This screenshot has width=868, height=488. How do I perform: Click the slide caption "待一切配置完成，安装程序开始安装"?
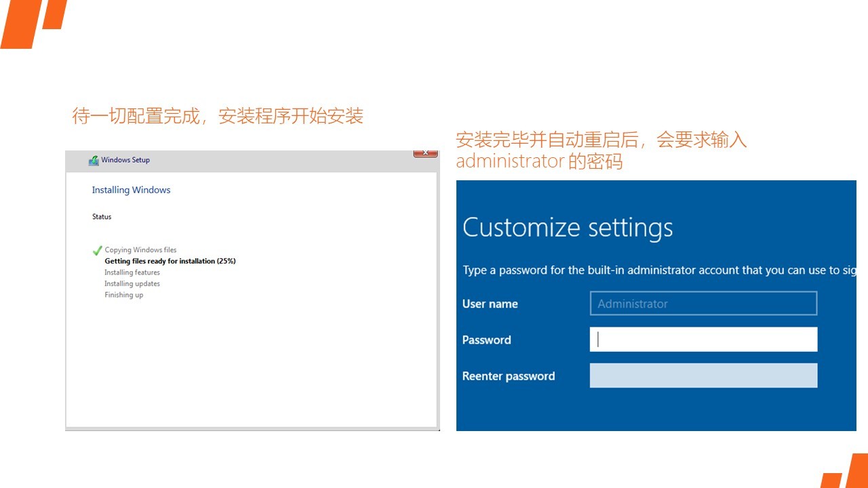click(x=218, y=116)
